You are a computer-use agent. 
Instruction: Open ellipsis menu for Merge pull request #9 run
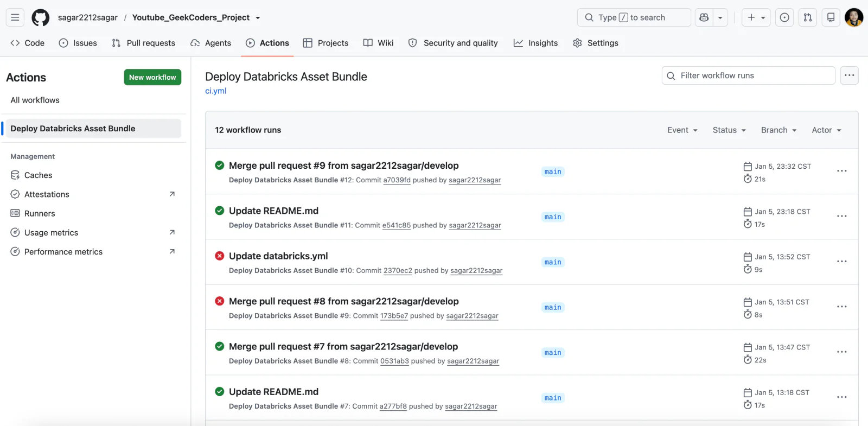click(842, 171)
